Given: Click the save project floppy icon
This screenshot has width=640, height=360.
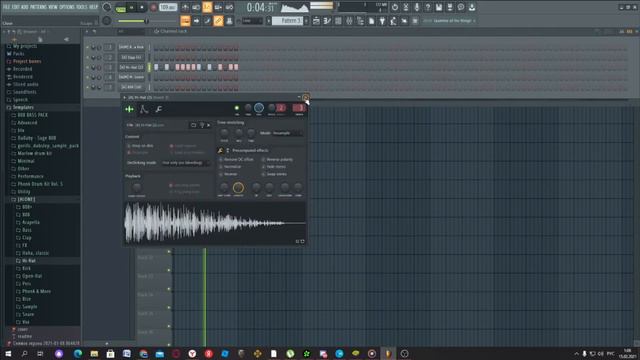Looking at the screenshot, I should click(439, 7).
